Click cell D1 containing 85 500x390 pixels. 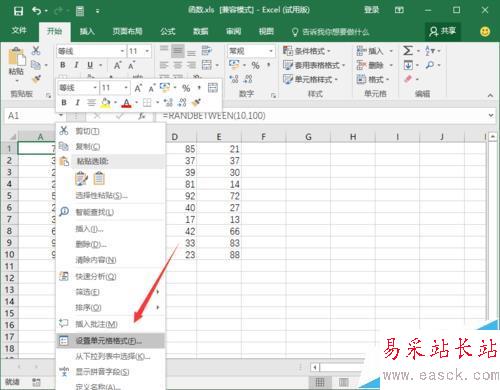pos(181,149)
